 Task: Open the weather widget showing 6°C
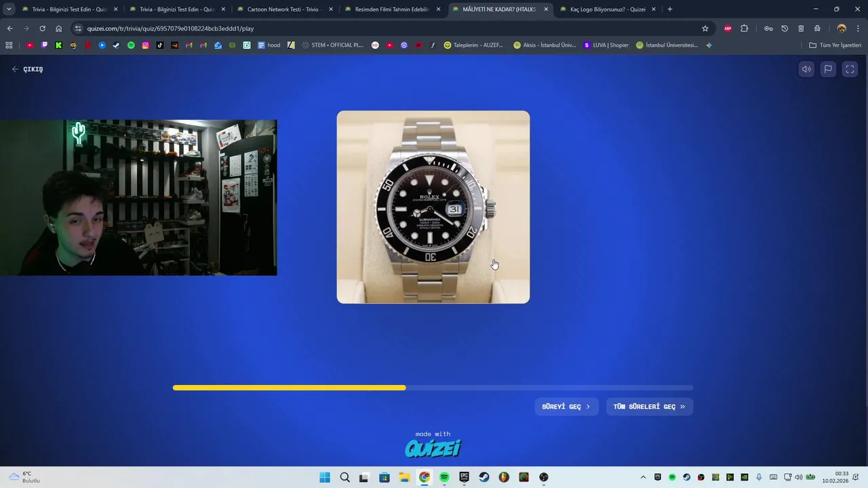[x=24, y=477]
